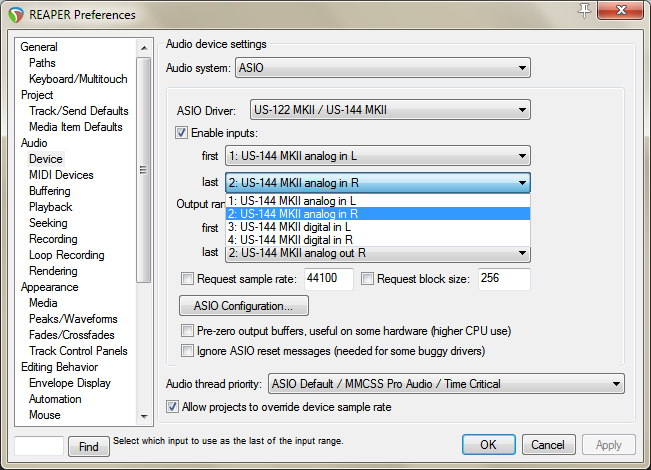Open the ASIO Driver dropdown

[x=390, y=110]
